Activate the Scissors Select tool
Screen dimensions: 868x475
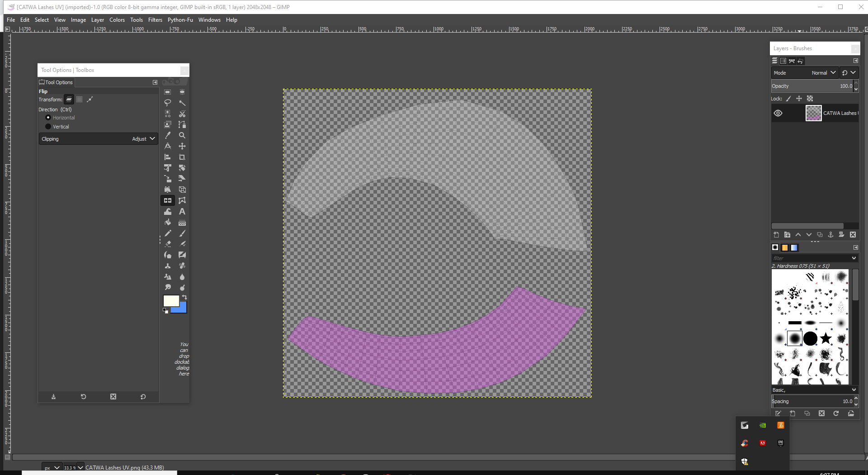click(182, 114)
